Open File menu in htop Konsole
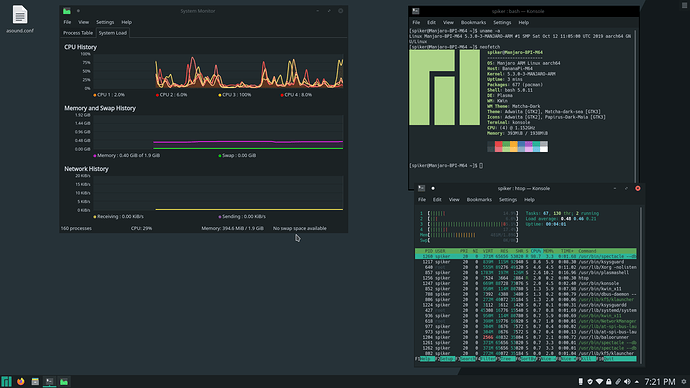 point(422,200)
